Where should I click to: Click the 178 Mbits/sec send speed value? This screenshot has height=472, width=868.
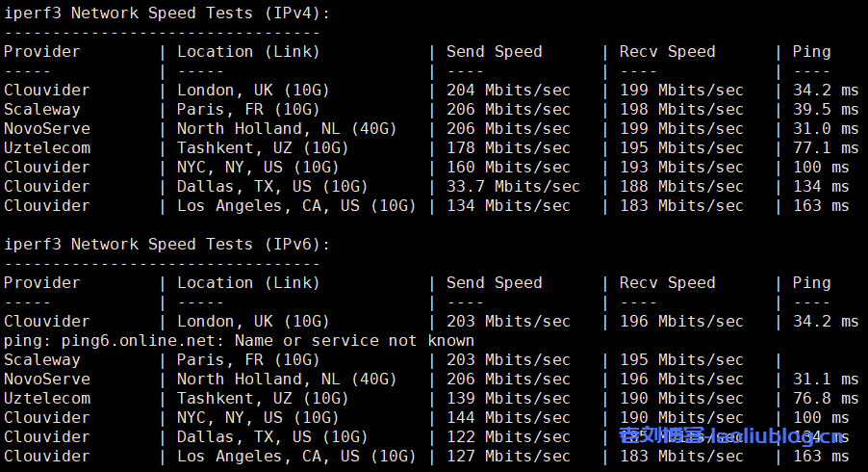(508, 147)
